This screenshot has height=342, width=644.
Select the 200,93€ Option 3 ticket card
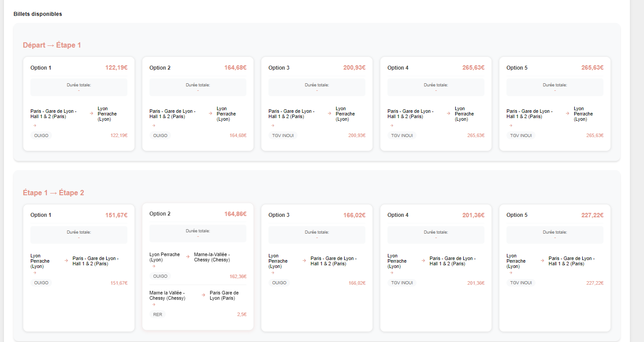[x=317, y=104]
